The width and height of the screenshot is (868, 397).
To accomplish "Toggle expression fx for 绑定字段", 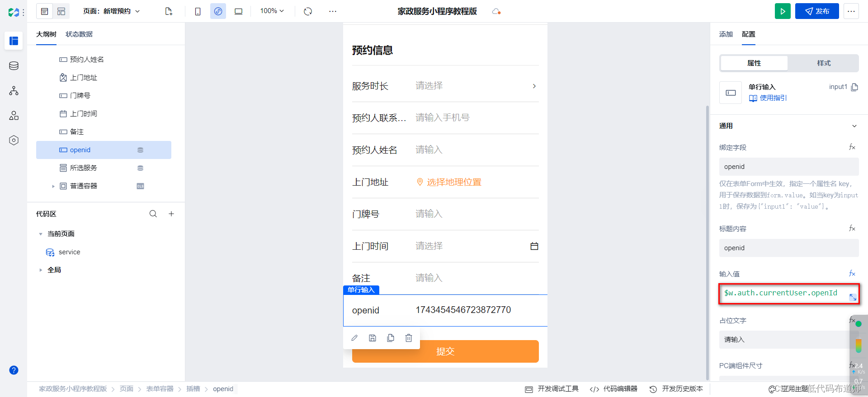I will pos(852,147).
